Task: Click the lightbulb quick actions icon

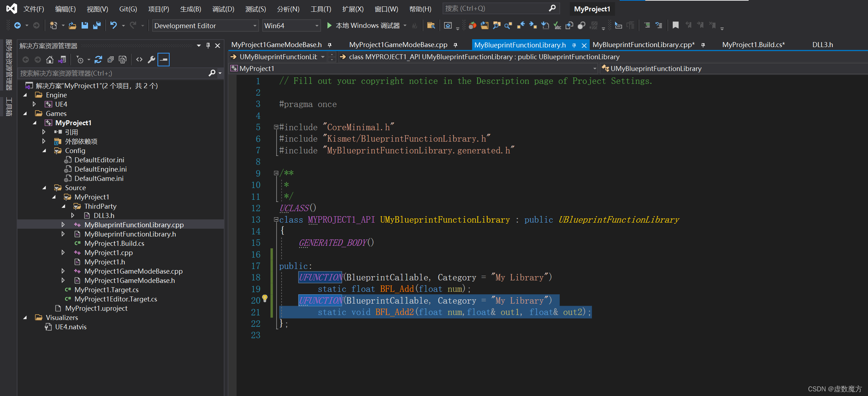Action: 265,298
